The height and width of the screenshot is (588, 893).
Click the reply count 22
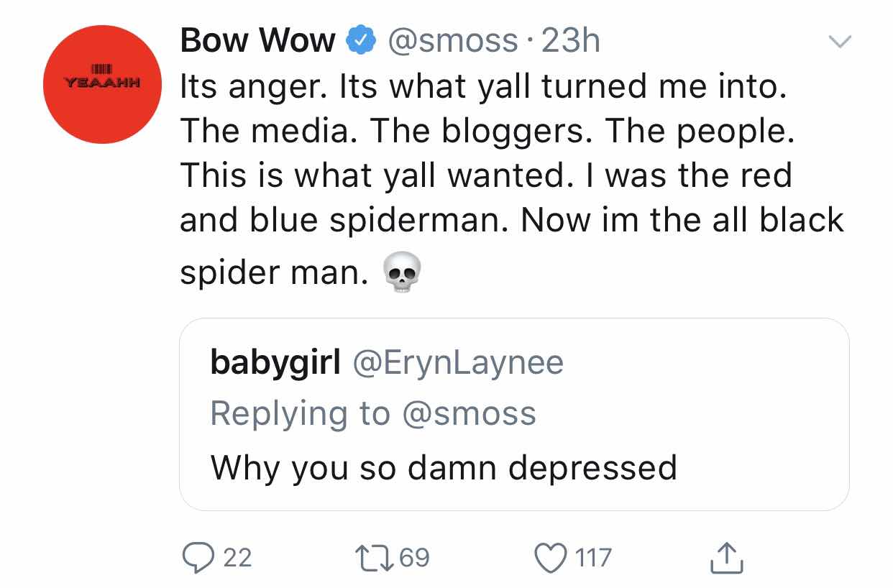coord(238,558)
